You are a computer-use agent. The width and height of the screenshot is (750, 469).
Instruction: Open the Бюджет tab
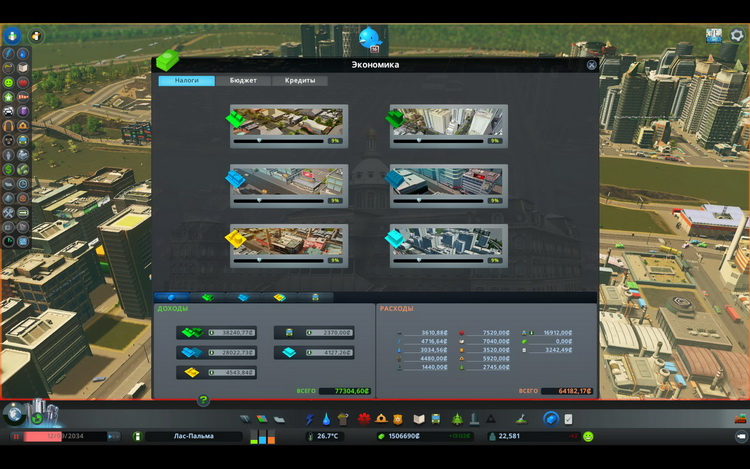[x=243, y=80]
